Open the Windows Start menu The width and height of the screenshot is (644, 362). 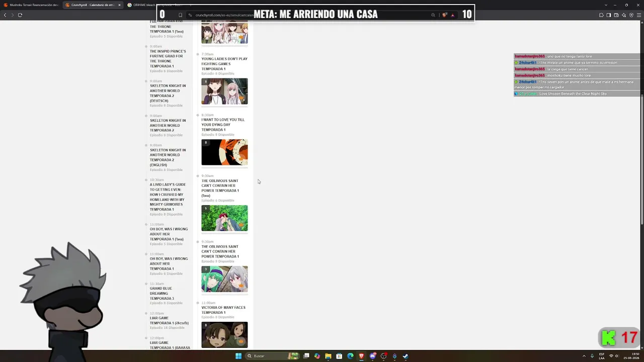[238, 356]
